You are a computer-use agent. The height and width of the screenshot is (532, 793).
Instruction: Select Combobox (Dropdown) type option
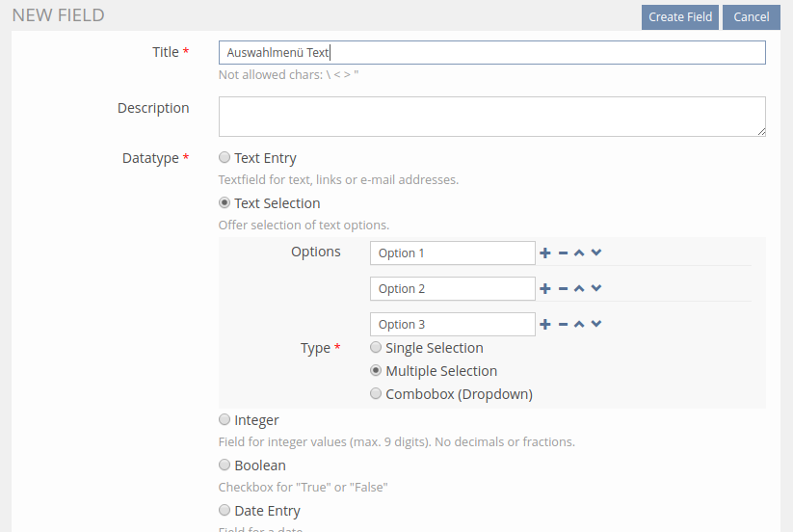point(376,394)
